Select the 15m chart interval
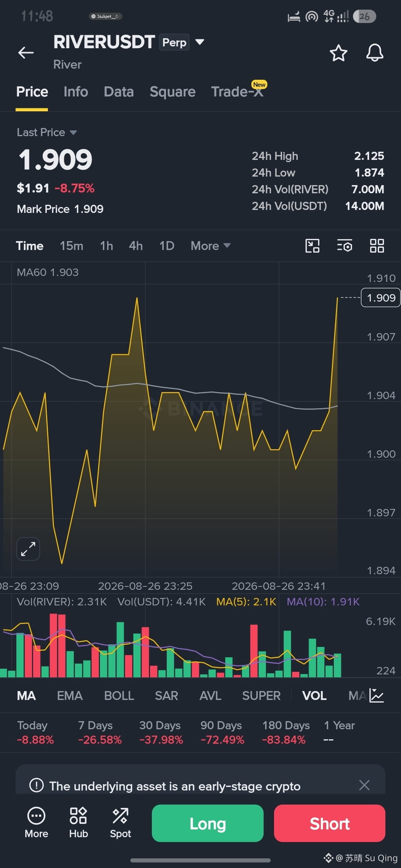The image size is (401, 868). click(72, 246)
